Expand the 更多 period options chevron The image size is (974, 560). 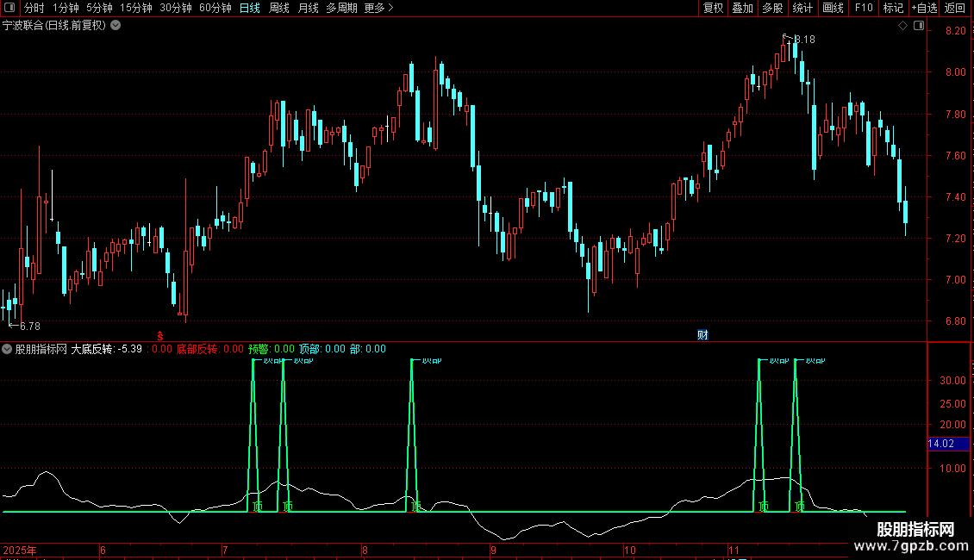390,8
